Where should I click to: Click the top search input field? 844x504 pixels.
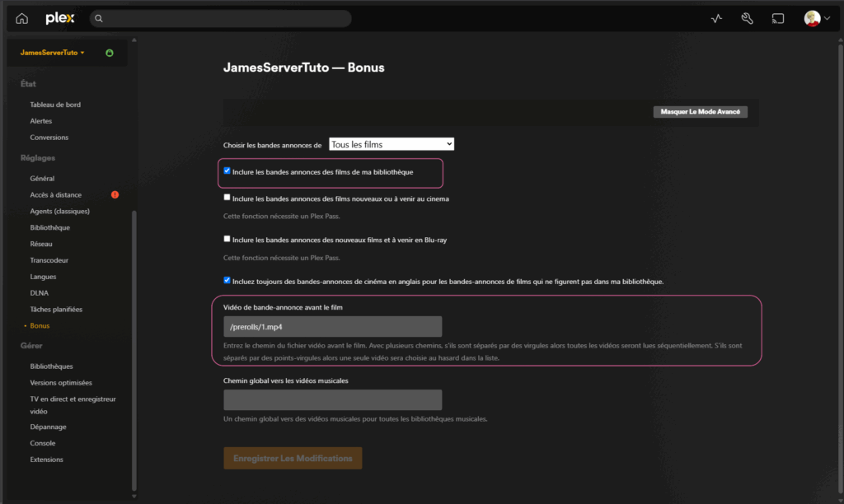221,18
